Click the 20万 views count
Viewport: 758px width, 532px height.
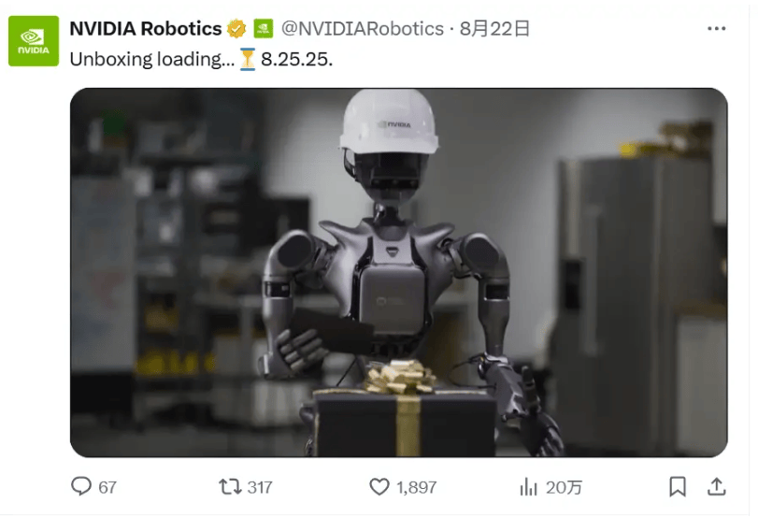(564, 487)
